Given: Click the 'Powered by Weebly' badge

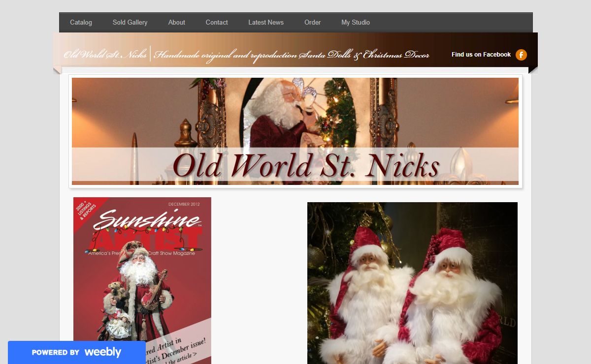Looking at the screenshot, I should pos(77,352).
